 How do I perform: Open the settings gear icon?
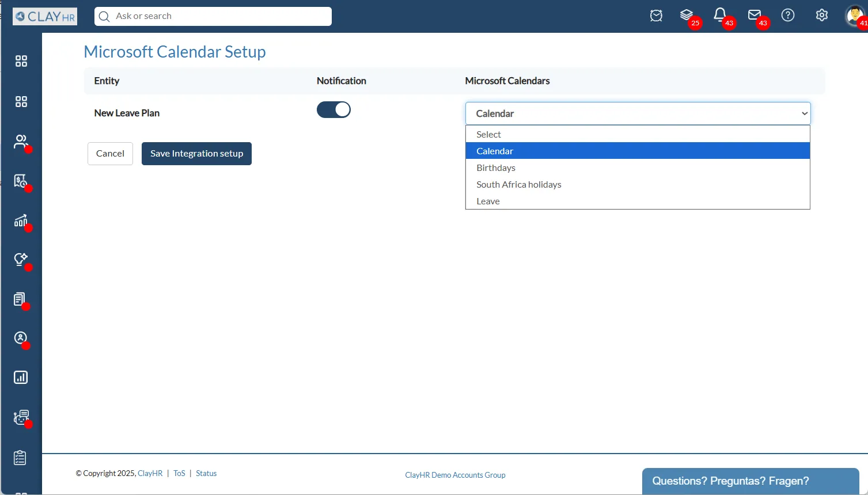(x=822, y=15)
